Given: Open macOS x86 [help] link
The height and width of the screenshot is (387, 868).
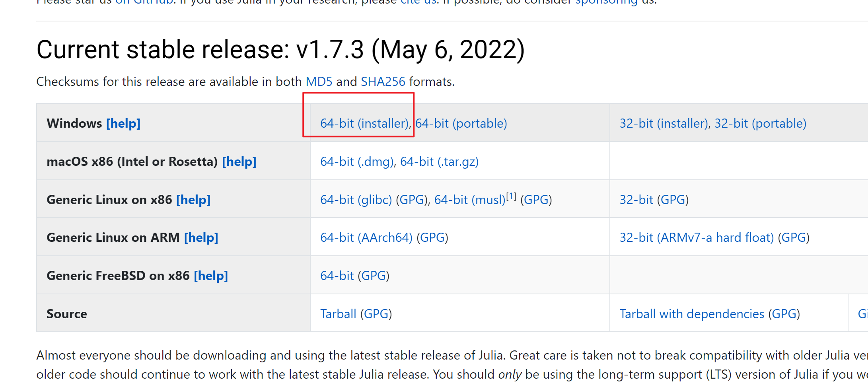Looking at the screenshot, I should coord(239,161).
